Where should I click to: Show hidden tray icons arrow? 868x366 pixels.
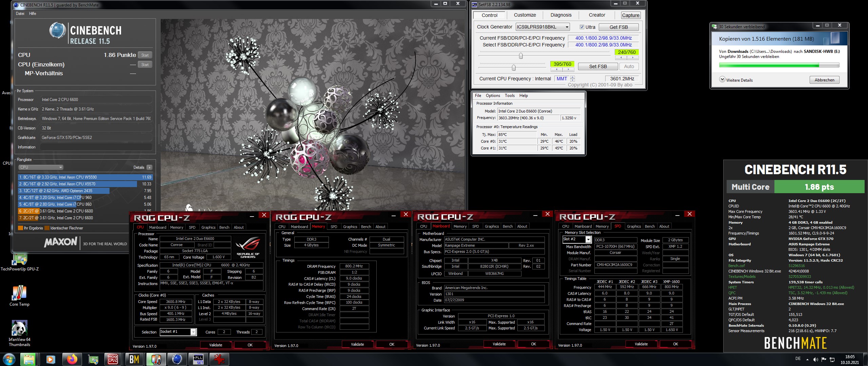tap(807, 359)
